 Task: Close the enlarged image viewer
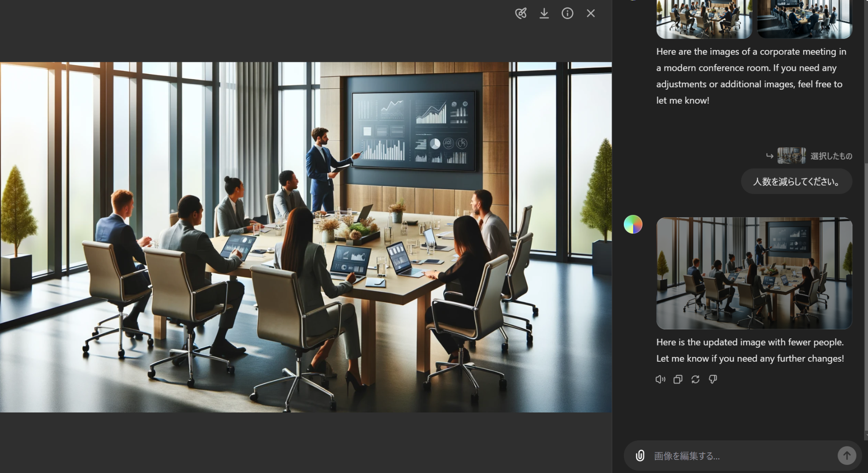click(x=590, y=13)
